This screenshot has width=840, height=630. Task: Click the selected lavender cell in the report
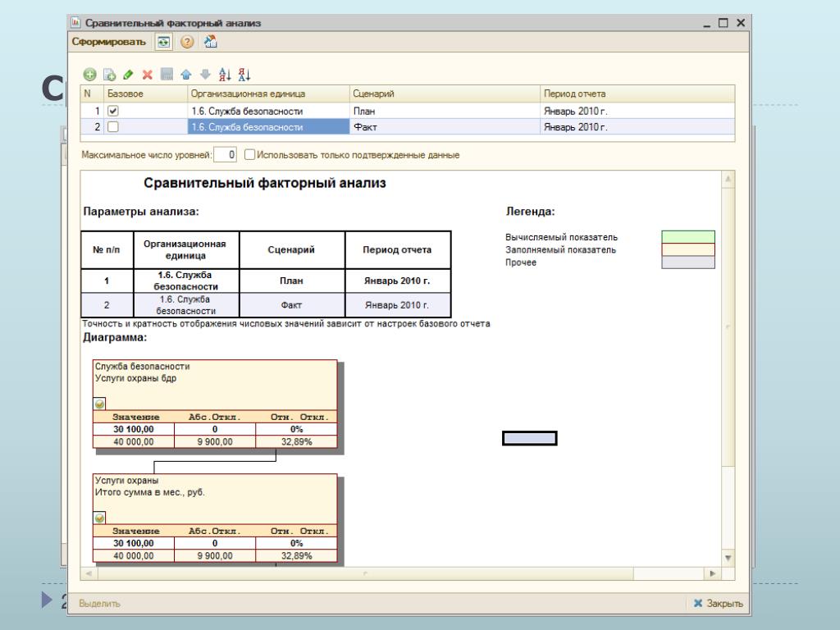[x=530, y=438]
